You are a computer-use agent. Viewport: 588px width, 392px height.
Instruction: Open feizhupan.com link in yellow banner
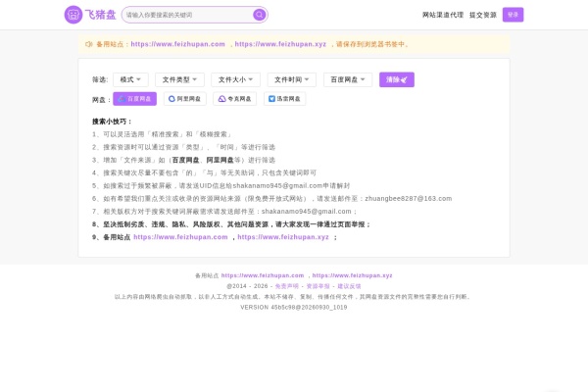(177, 44)
